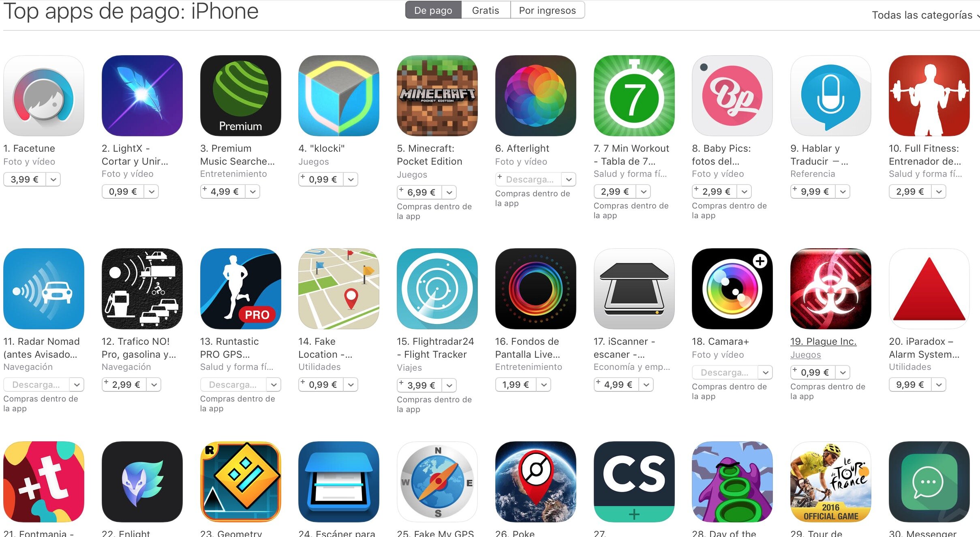Open the 7 Min Workout icon
This screenshot has width=980, height=537.
[x=634, y=96]
